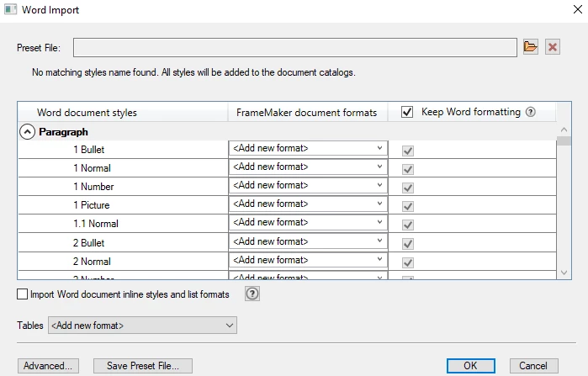This screenshot has height=376, width=588.
Task: Toggle Keep Word formatting header checkbox
Action: tap(407, 112)
